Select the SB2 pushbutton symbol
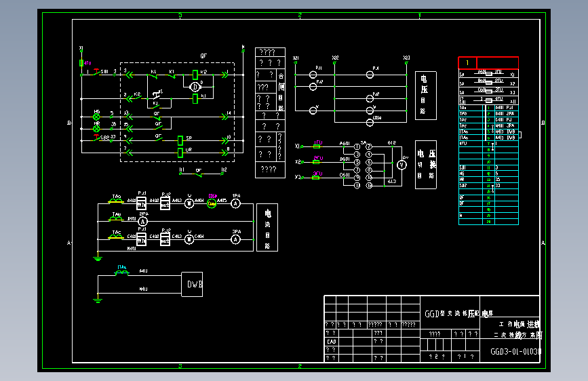Viewport: 588px width, 381px height. coord(96,138)
